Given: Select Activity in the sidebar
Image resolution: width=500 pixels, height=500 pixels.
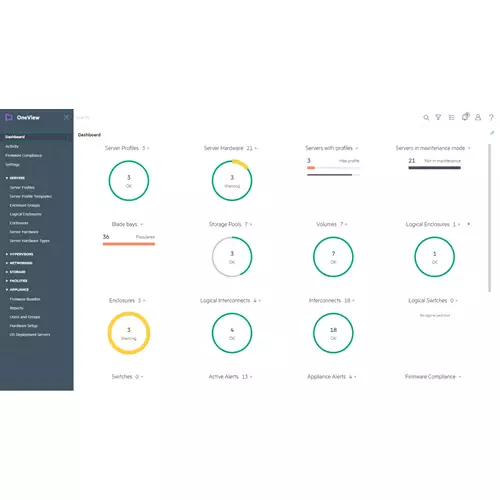Looking at the screenshot, I should 12,146.
